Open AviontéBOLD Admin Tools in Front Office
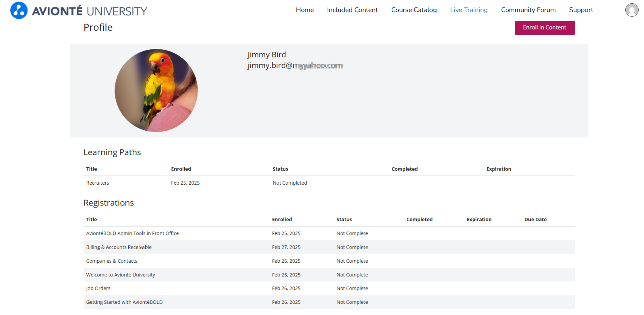Image resolution: width=644 pixels, height=315 pixels. [x=132, y=233]
